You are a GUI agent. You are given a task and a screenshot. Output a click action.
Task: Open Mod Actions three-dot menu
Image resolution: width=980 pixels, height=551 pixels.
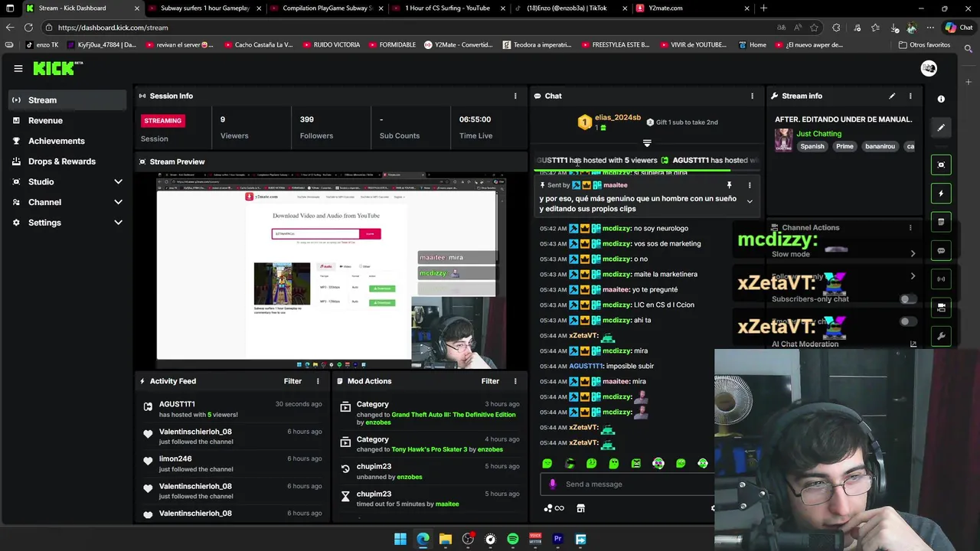[515, 381]
